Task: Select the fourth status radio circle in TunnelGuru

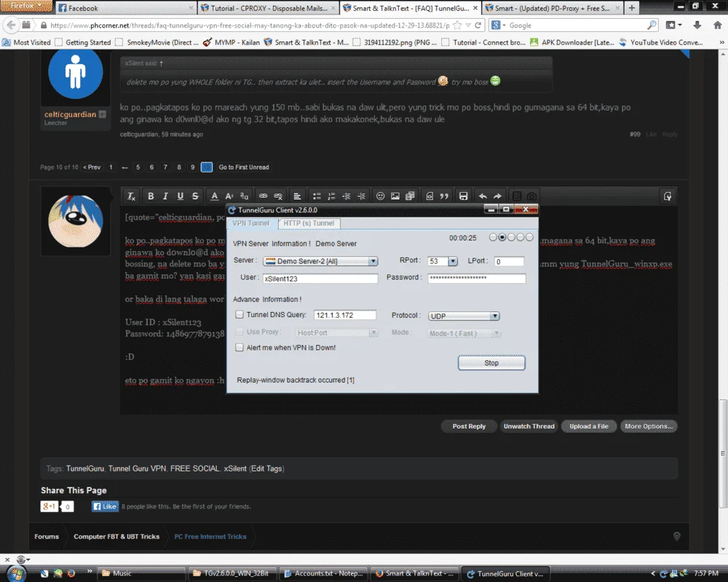Action: [x=520, y=237]
